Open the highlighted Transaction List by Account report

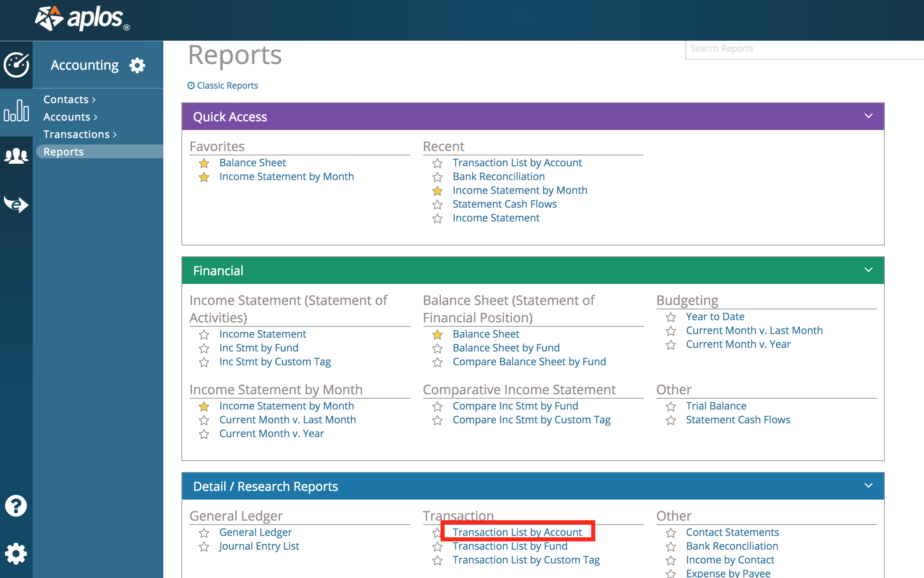click(517, 532)
